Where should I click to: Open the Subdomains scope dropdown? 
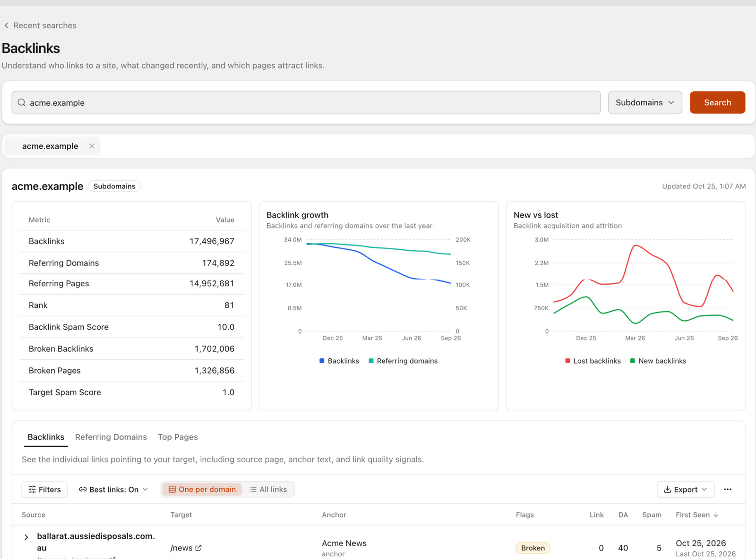click(645, 102)
